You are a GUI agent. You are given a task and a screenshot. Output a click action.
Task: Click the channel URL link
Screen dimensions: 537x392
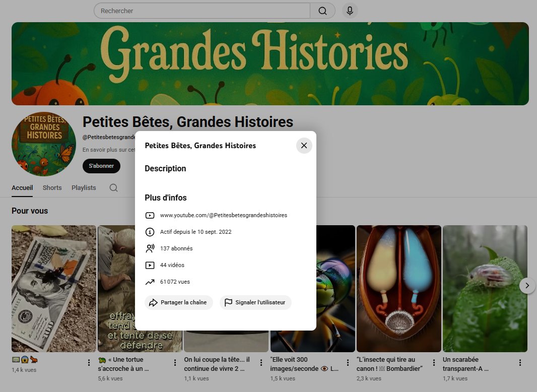[224, 215]
